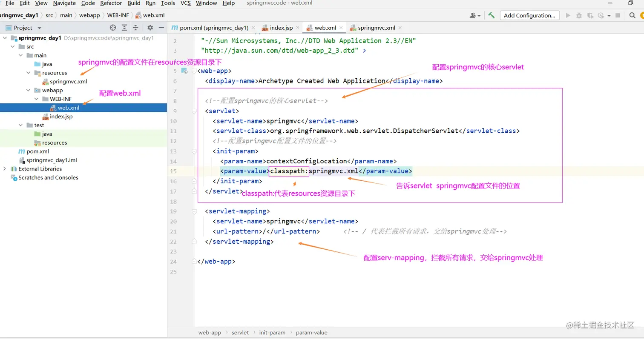Viewport: 644px width, 339px height.
Task: Click line number 15 in gutter
Action: tap(173, 171)
